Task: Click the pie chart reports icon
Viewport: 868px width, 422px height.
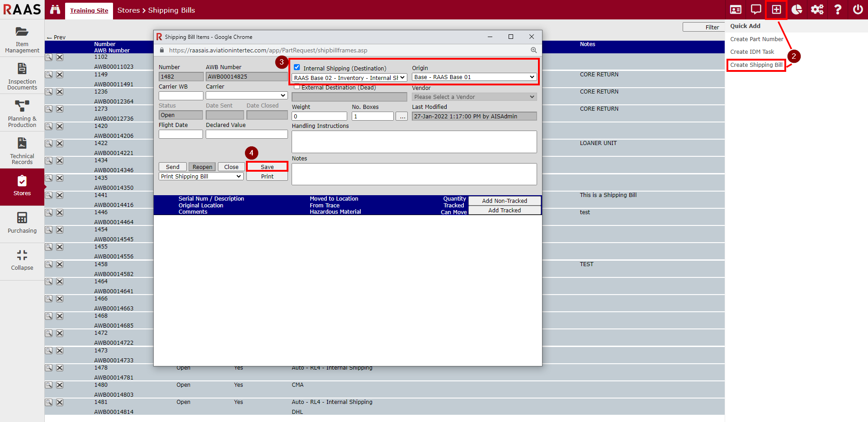Action: [x=797, y=9]
